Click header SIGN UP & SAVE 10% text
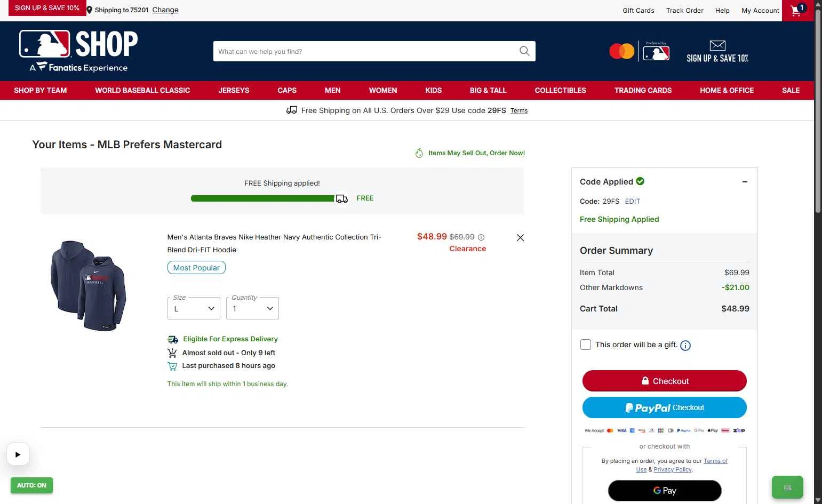The width and height of the screenshot is (822, 504). [x=717, y=58]
